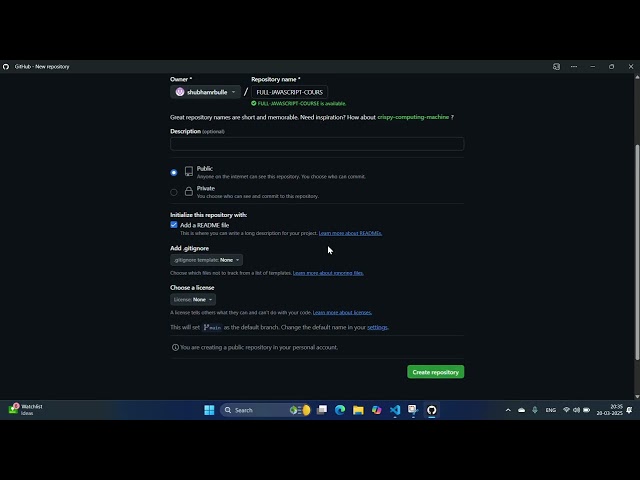The width and height of the screenshot is (640, 480).
Task: Select the Public visibility radio button
Action: pyautogui.click(x=174, y=173)
